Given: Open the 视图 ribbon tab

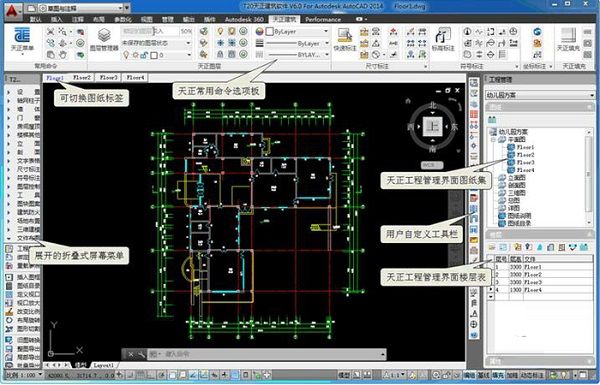Looking at the screenshot, I should (146, 19).
